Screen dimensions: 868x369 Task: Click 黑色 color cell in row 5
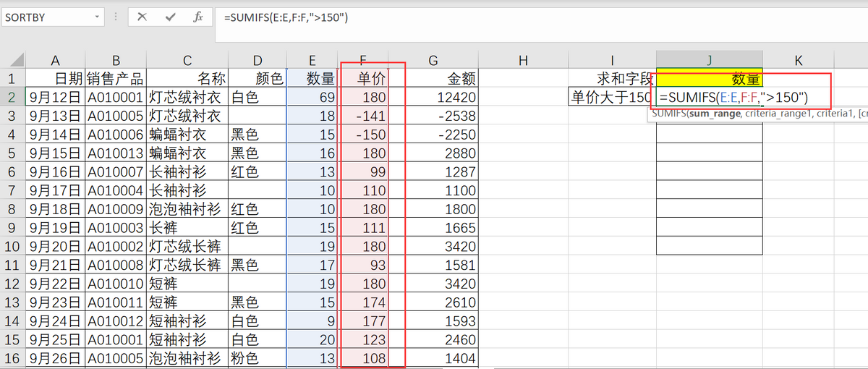tap(258, 153)
